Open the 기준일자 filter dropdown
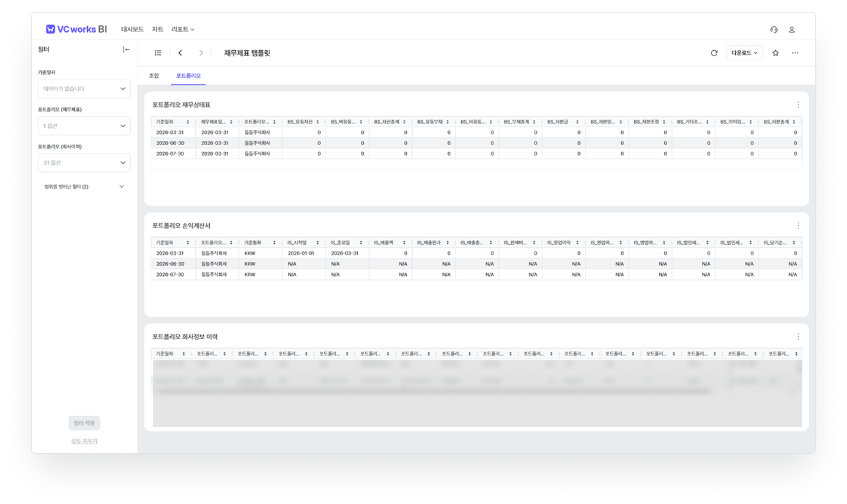This screenshot has width=847, height=504. click(84, 89)
